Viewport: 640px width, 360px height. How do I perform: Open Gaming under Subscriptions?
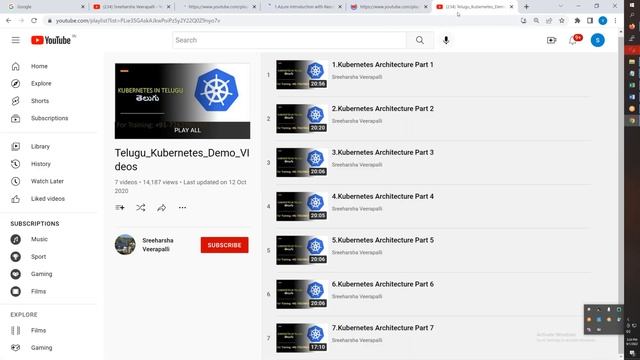pos(41,274)
